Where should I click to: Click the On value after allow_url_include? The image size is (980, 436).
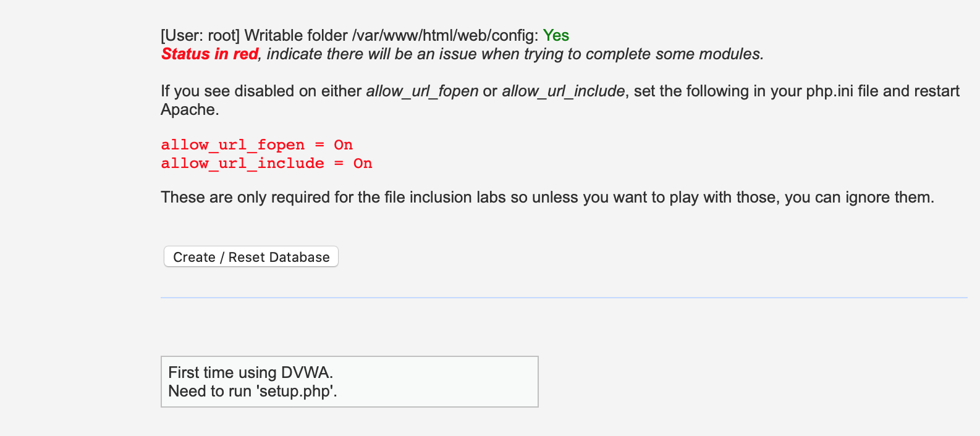click(x=363, y=164)
